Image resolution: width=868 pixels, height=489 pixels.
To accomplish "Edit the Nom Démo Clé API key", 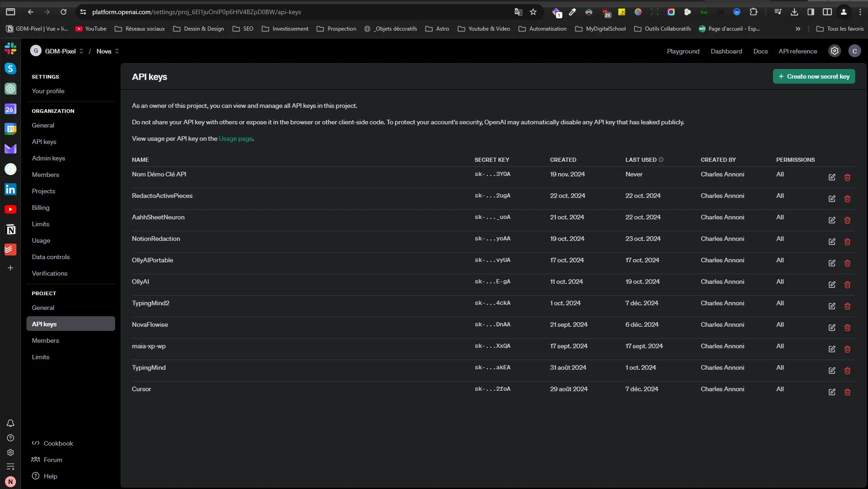I will coord(832,177).
